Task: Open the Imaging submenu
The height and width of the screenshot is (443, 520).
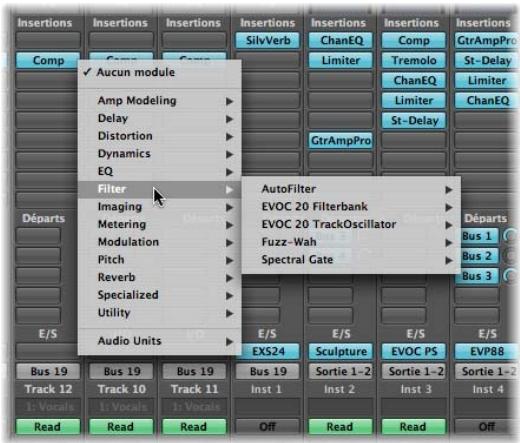Action: tap(159, 207)
